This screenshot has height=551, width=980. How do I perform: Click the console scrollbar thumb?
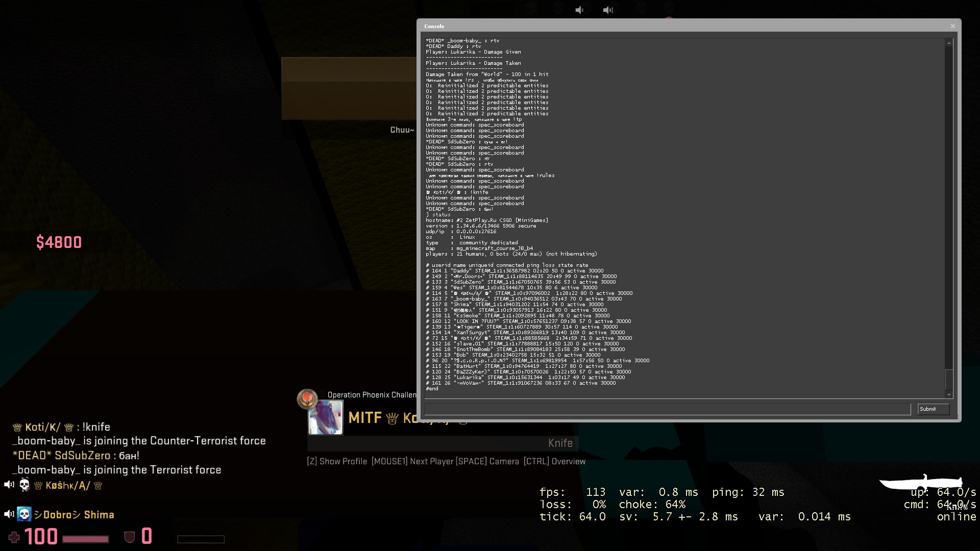point(949,379)
